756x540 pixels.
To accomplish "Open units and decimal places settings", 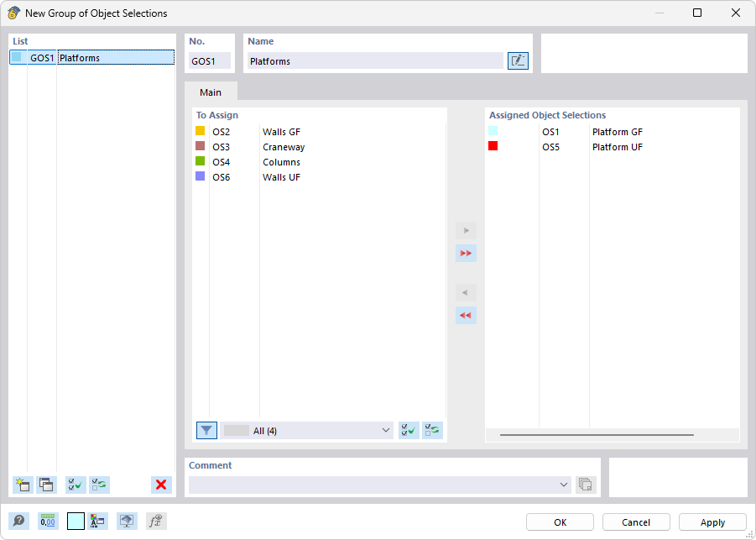I will (x=48, y=521).
